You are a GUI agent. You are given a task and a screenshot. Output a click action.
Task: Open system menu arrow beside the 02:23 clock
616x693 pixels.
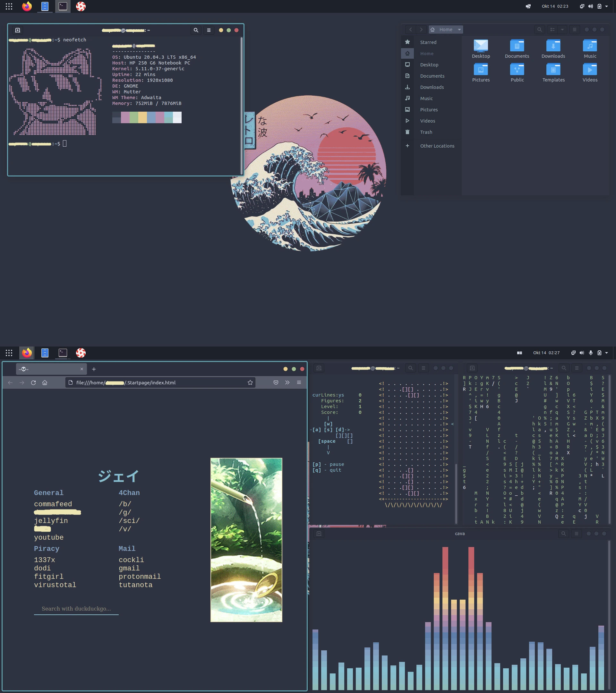(x=606, y=6)
